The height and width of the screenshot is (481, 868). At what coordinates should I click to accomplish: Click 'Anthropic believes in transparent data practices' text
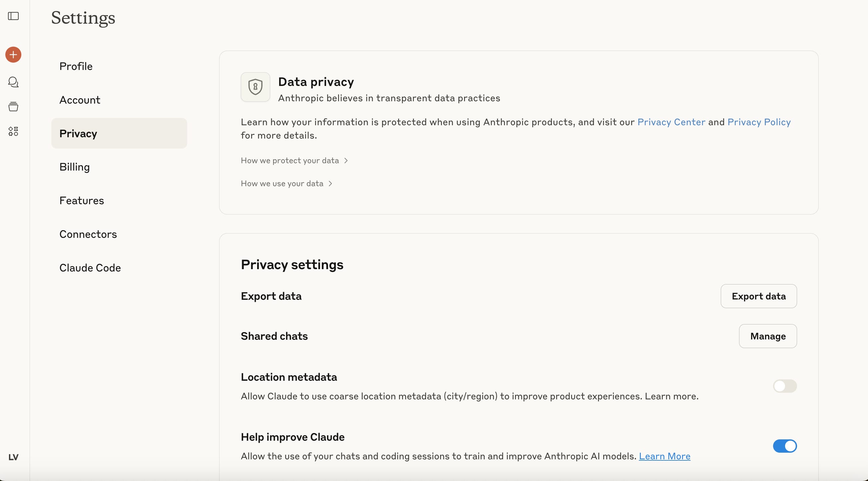[389, 98]
